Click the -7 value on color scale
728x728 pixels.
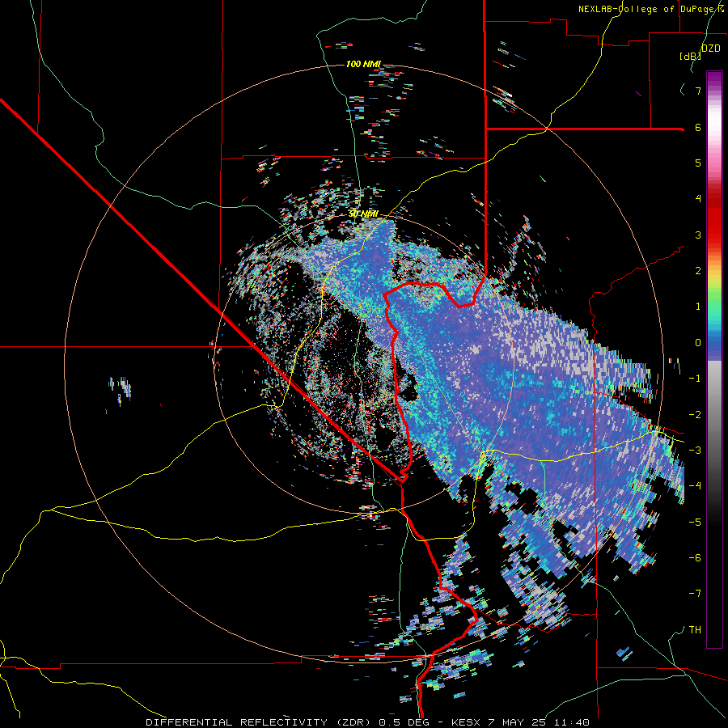[695, 594]
